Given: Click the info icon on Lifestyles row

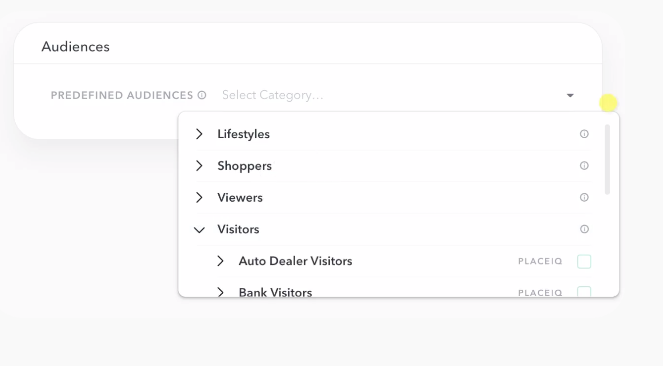Looking at the screenshot, I should pos(584,134).
